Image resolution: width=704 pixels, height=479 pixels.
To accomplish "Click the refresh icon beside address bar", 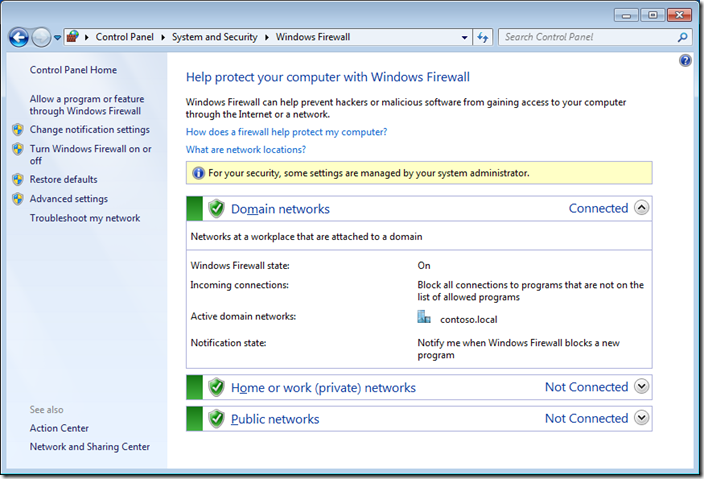I will tap(484, 37).
